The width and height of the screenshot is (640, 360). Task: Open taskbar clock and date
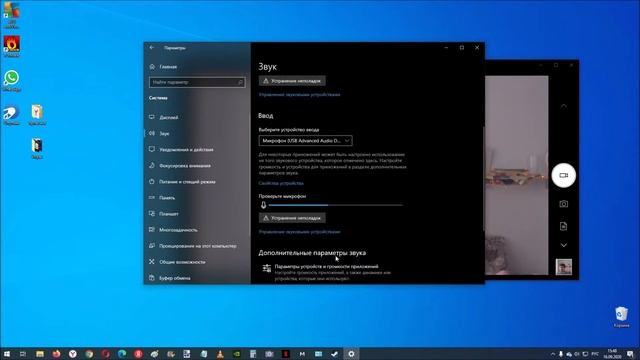coord(612,354)
